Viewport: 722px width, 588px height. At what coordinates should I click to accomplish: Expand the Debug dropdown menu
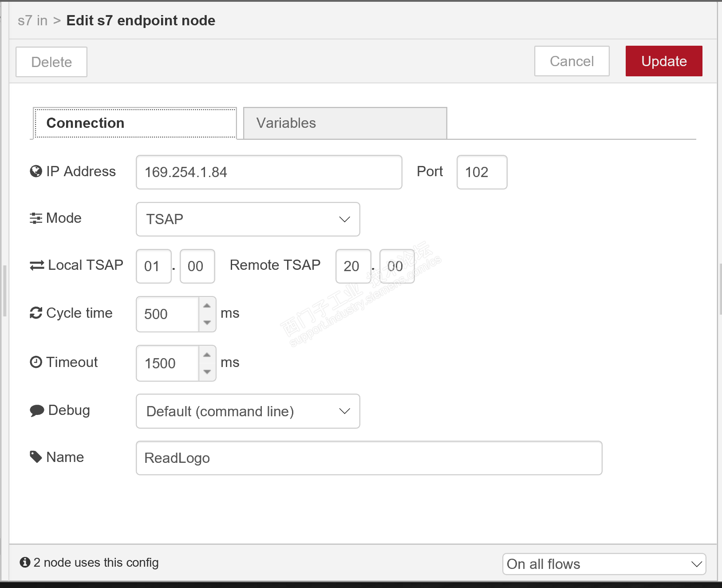coord(248,411)
